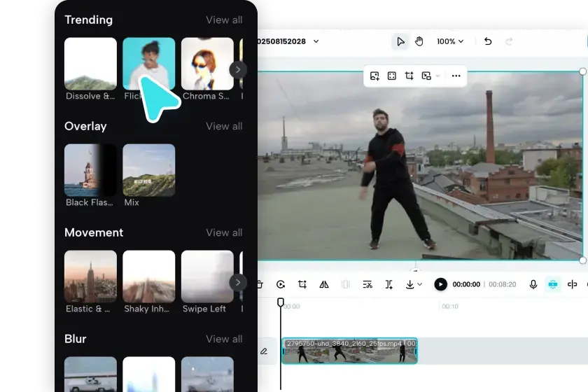588x392 pixels.
Task: Click the greyed-out Redo arrow
Action: point(509,41)
